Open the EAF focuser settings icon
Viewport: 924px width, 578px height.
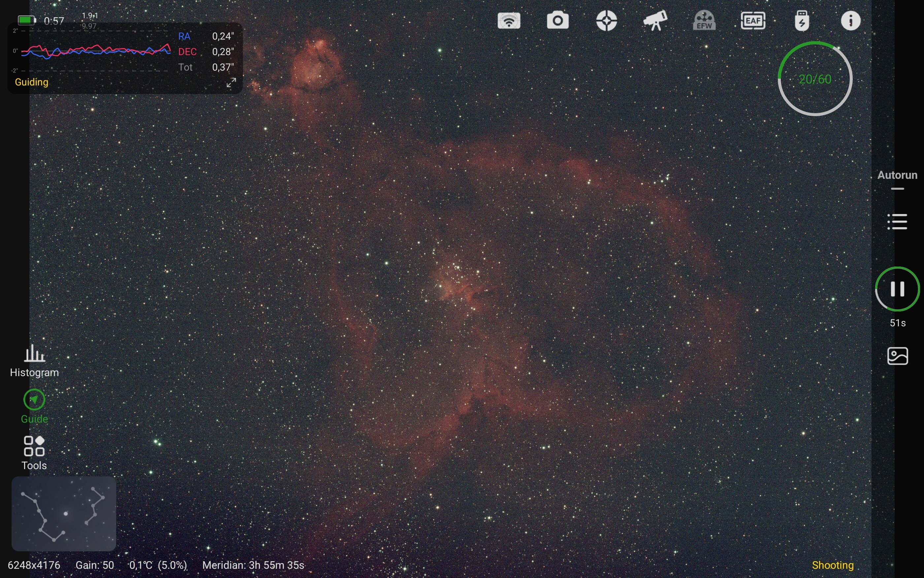point(753,21)
